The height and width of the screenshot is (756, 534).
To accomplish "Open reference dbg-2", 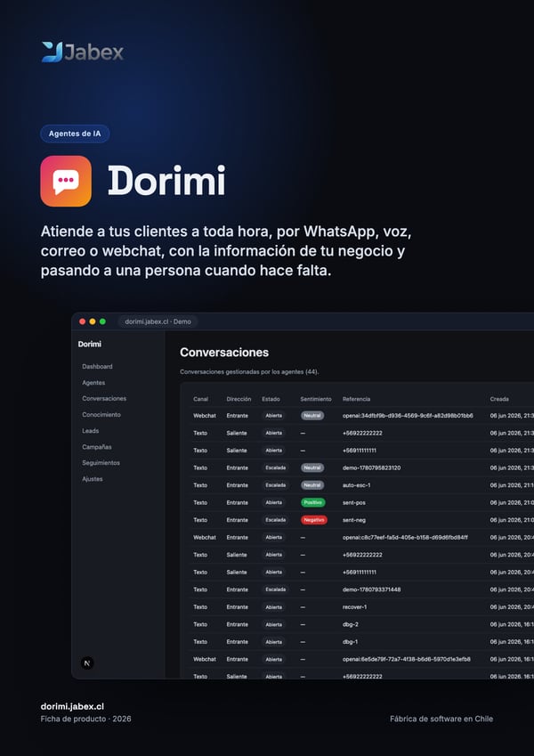I will tap(351, 624).
